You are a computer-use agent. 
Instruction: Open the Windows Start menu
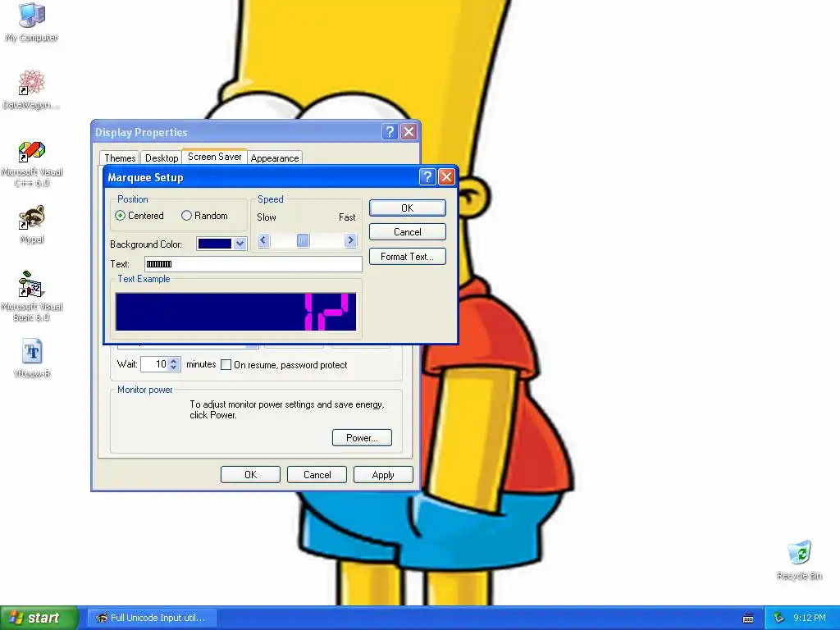pos(39,618)
